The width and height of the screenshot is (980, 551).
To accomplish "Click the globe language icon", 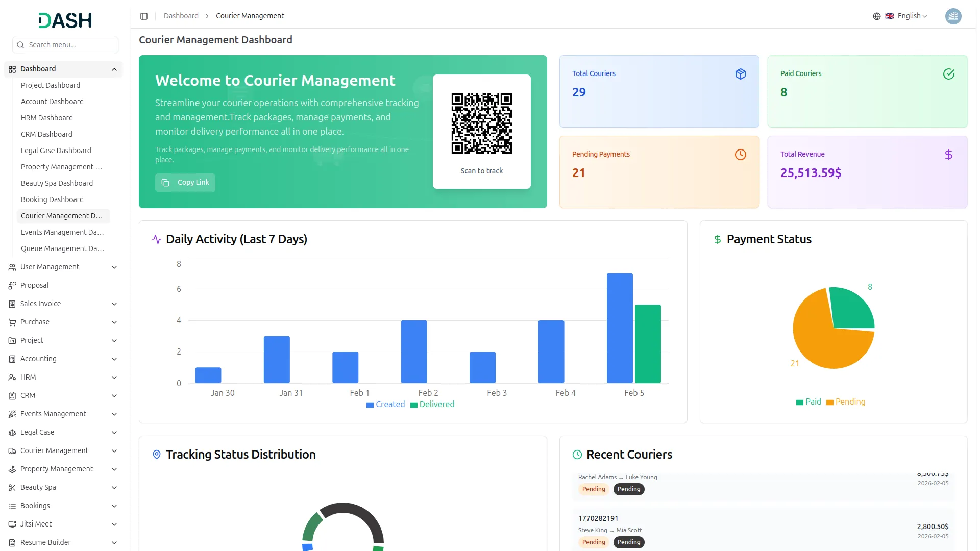I will pos(876,16).
